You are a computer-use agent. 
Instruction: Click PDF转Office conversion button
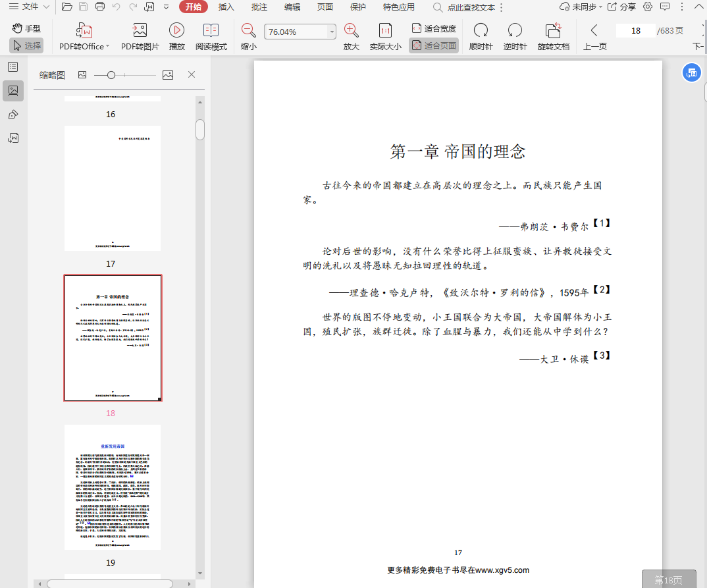84,37
